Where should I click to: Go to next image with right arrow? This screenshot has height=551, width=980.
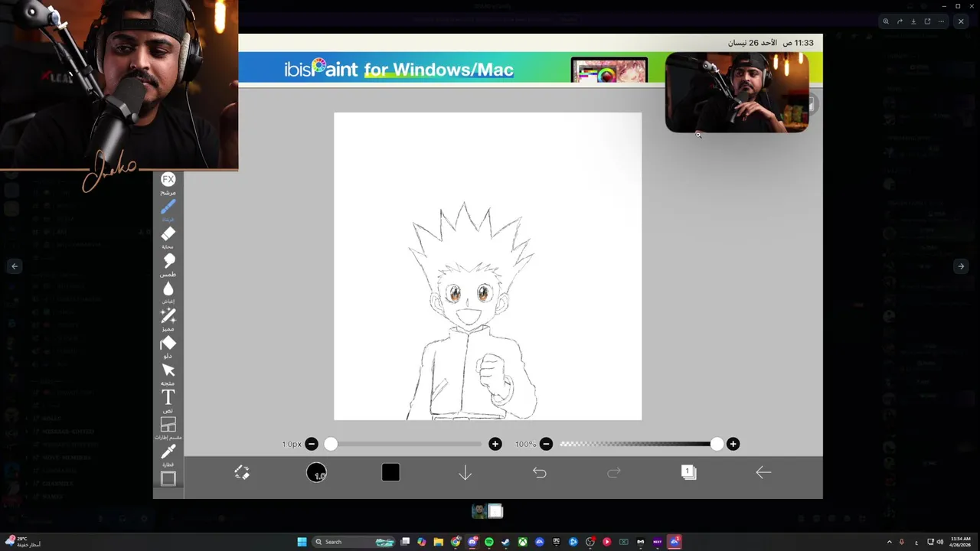(961, 266)
